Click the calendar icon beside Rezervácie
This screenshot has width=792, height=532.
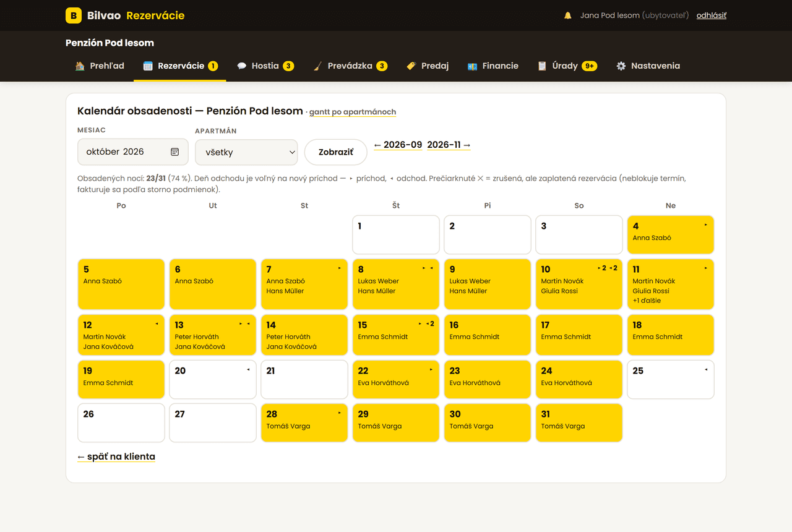pos(148,66)
